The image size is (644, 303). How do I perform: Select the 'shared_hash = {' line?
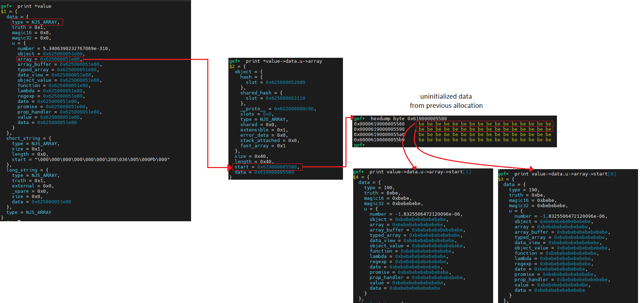(x=261, y=93)
